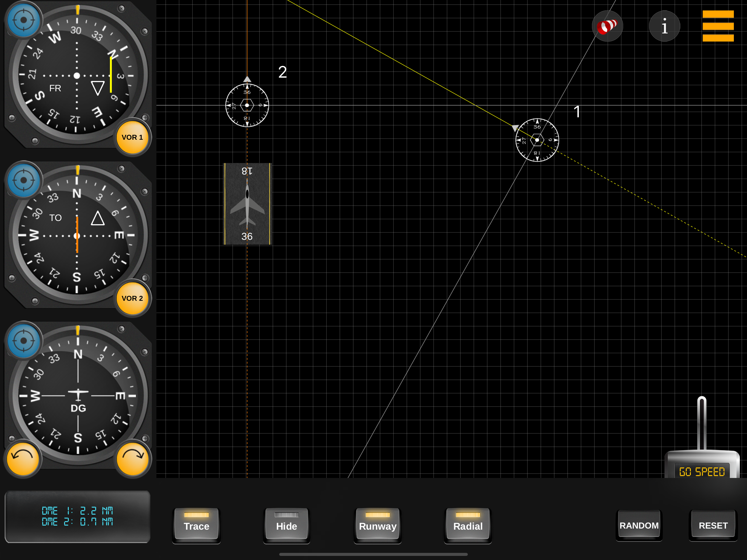Select VOR station 2 compass rose
The width and height of the screenshot is (747, 560).
247,105
